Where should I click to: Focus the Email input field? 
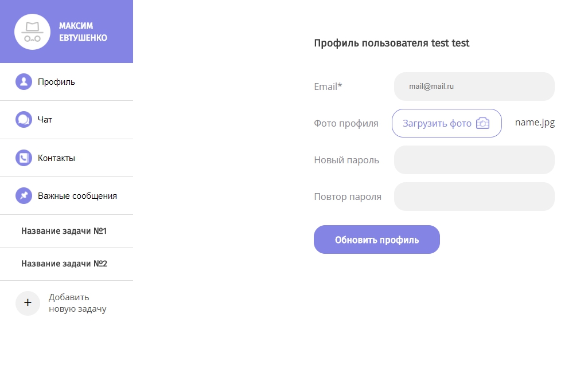click(x=474, y=87)
